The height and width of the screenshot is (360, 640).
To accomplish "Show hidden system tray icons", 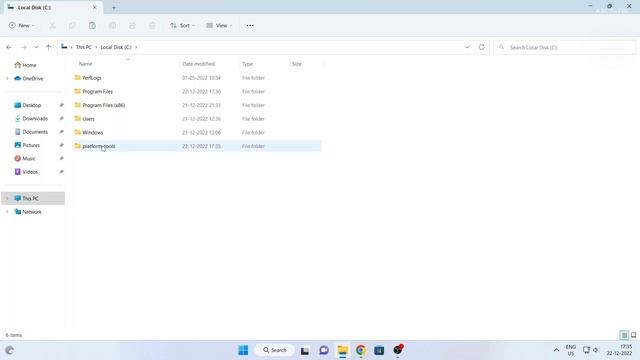I will (x=556, y=350).
